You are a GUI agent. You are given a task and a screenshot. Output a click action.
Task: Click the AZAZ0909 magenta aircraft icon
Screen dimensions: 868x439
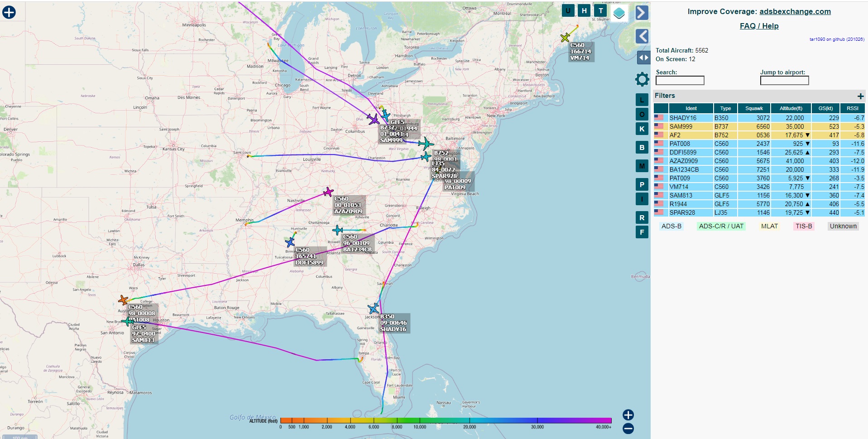pyautogui.click(x=328, y=192)
